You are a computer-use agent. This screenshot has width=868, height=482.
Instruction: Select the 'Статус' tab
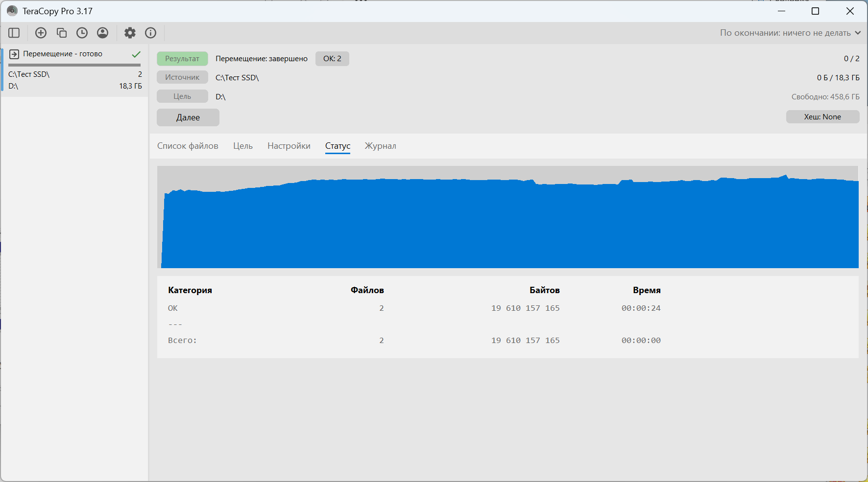pyautogui.click(x=338, y=146)
